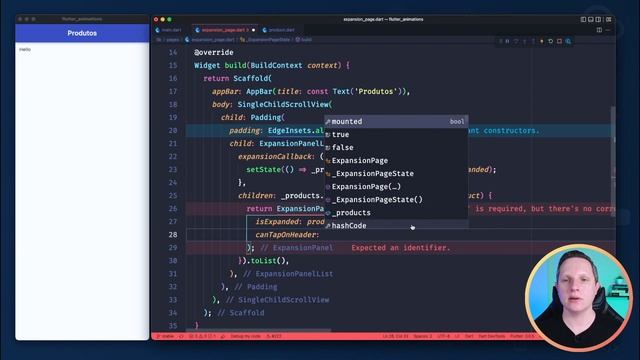This screenshot has height=360, width=640.
Task: Choose the hashCode suggestion
Action: click(396, 225)
